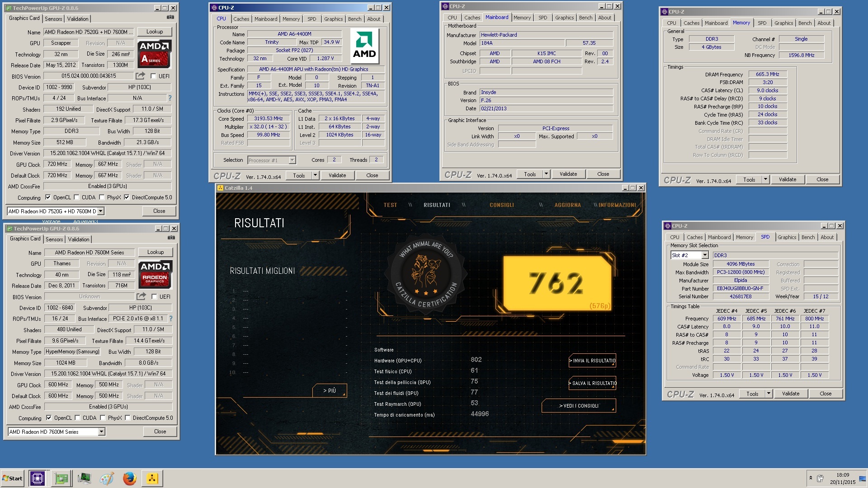Click the question mark beside PCI-E 2.0 x16

[171, 319]
